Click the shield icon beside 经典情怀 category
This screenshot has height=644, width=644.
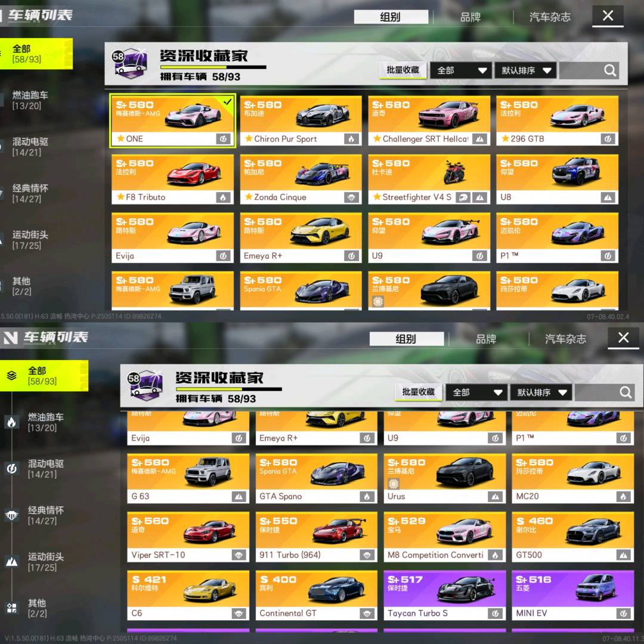(11, 515)
